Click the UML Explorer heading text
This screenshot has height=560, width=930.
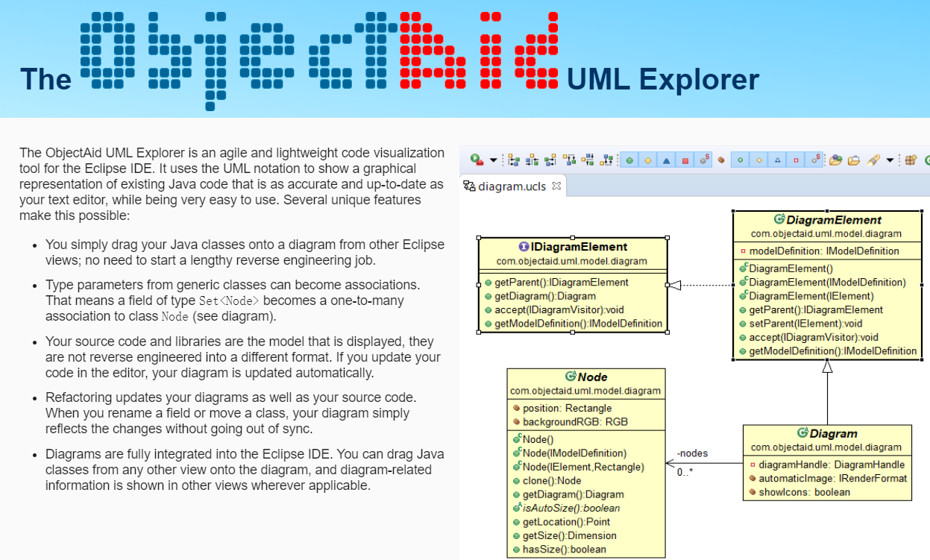(663, 79)
